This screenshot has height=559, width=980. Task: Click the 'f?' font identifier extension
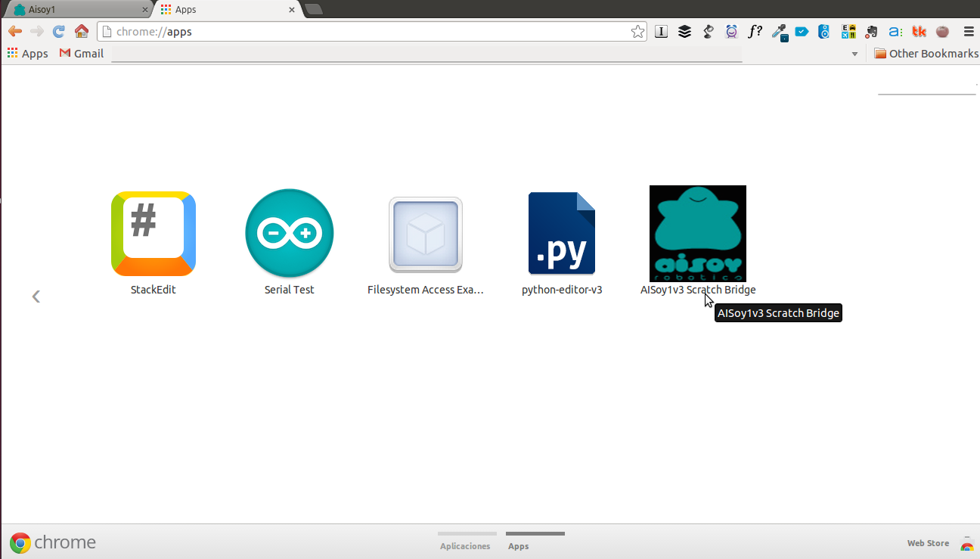(755, 32)
